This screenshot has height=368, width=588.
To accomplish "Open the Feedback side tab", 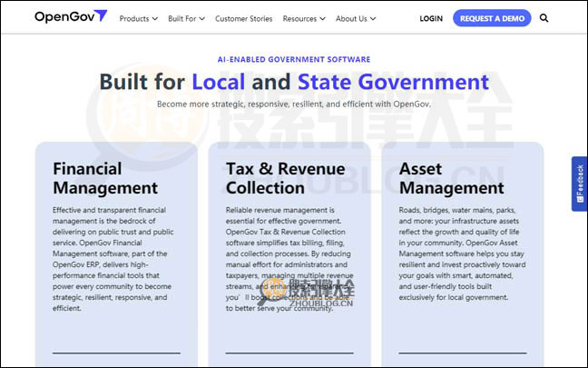I will (x=579, y=184).
